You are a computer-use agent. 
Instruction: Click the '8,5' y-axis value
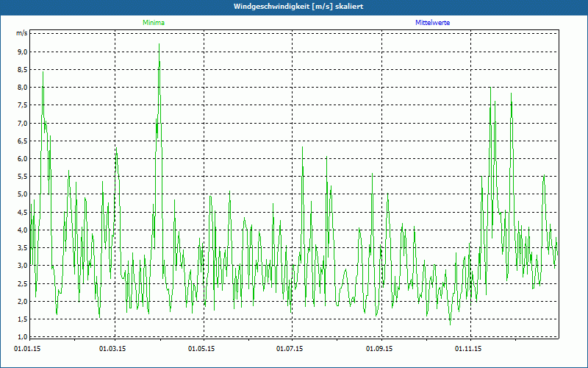click(23, 69)
